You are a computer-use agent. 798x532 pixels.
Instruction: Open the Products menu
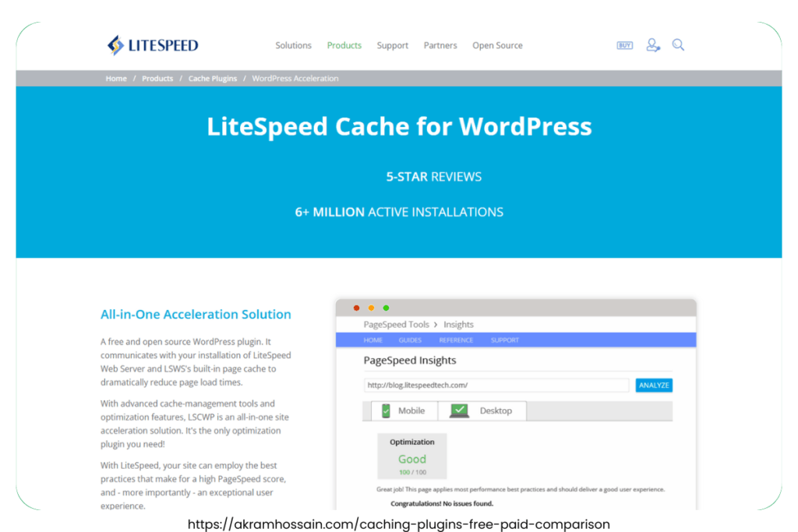pos(344,45)
